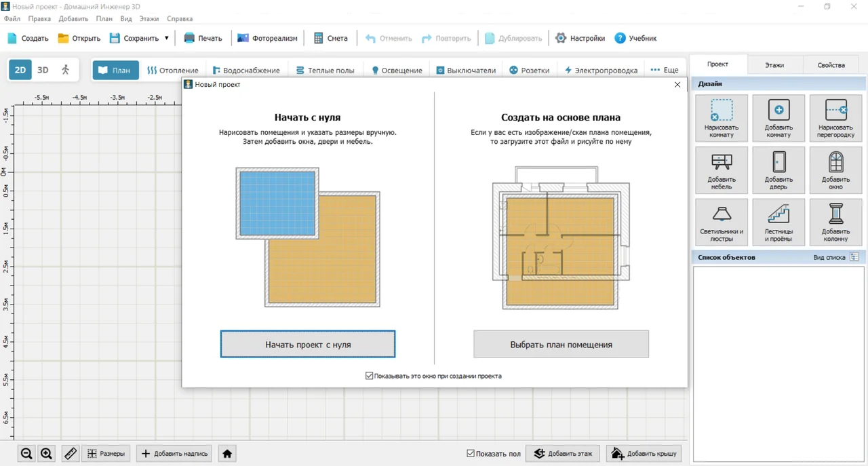
Task: Choose the Добавить дверь icon
Action: [x=778, y=170]
